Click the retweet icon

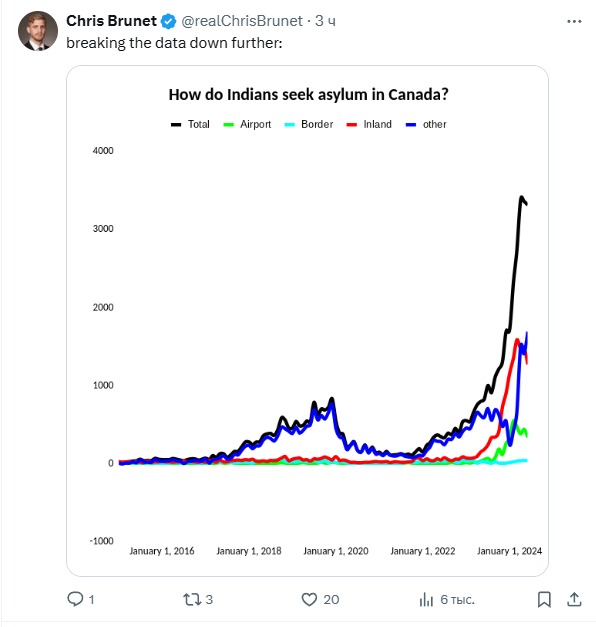(x=192, y=599)
